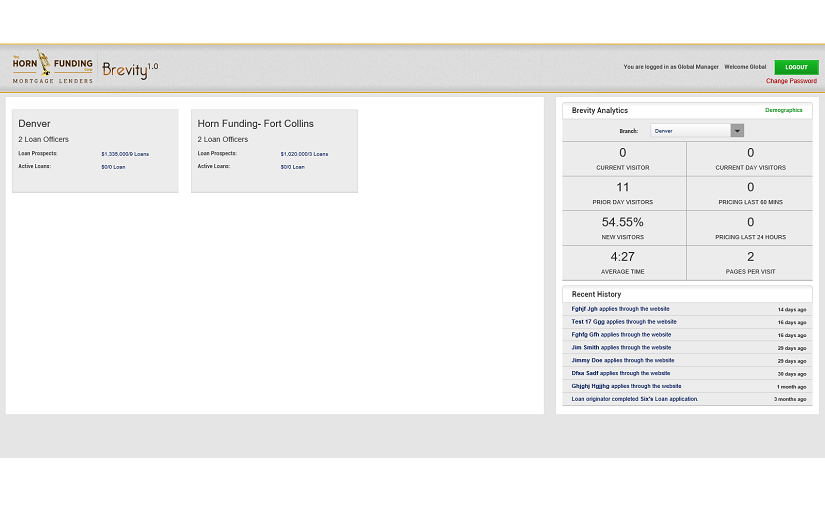Click the '1 month ago' timestamp

791,387
